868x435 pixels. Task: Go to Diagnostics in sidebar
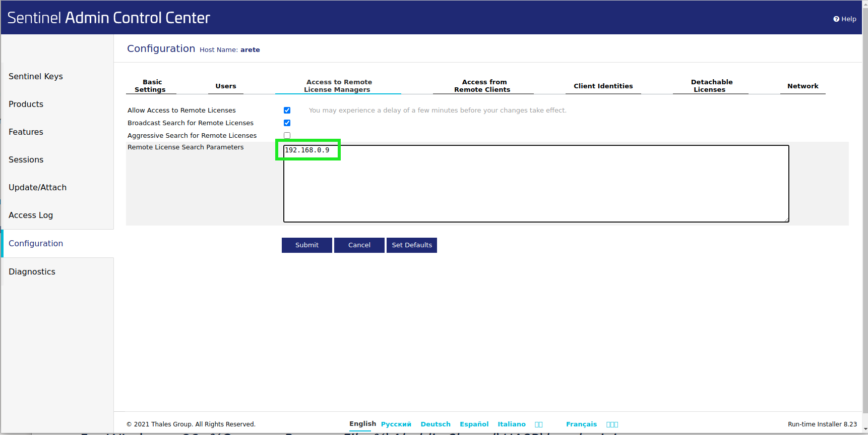click(x=32, y=272)
